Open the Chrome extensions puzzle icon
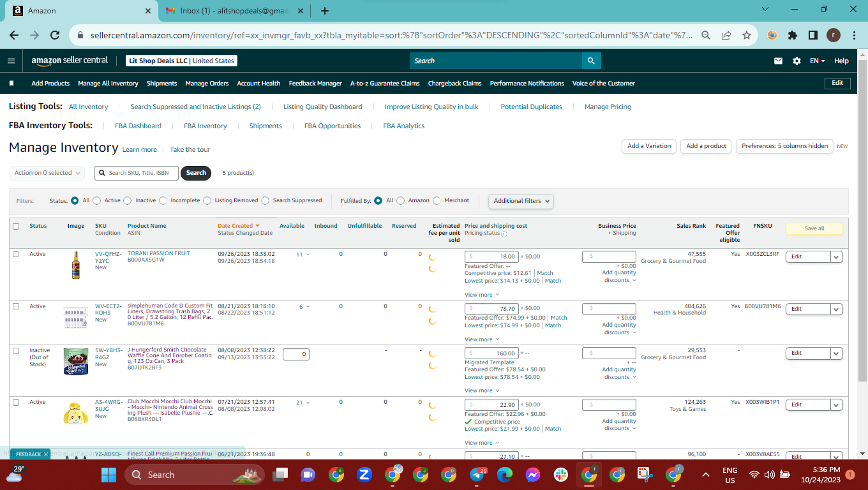This screenshot has height=490, width=868. pos(793,36)
